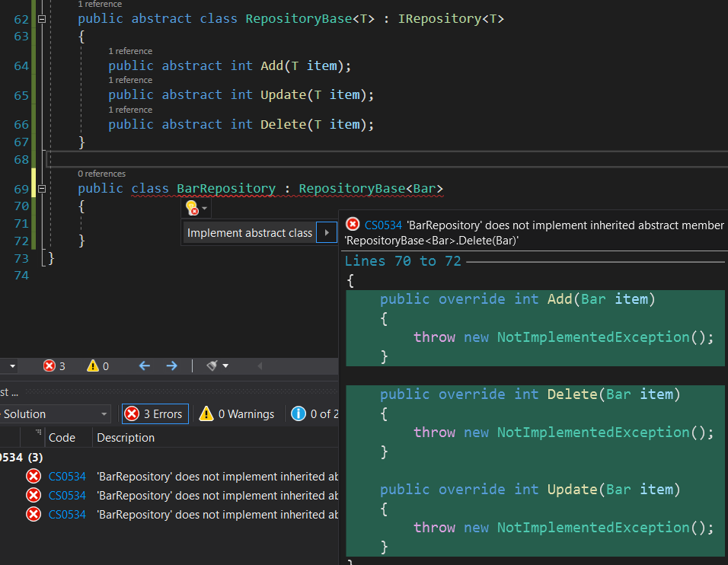
Task: Click the warning triangle icon in the editor bar
Action: (x=93, y=365)
